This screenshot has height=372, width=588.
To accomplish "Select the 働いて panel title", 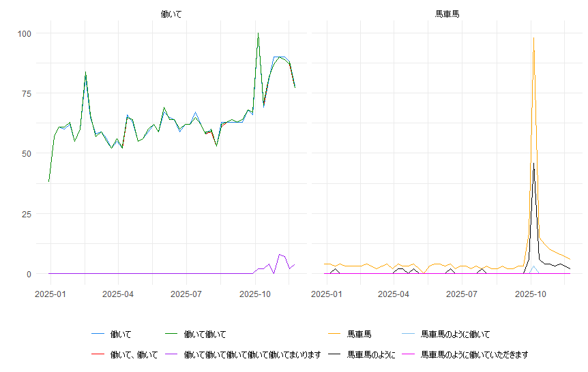I will [171, 14].
